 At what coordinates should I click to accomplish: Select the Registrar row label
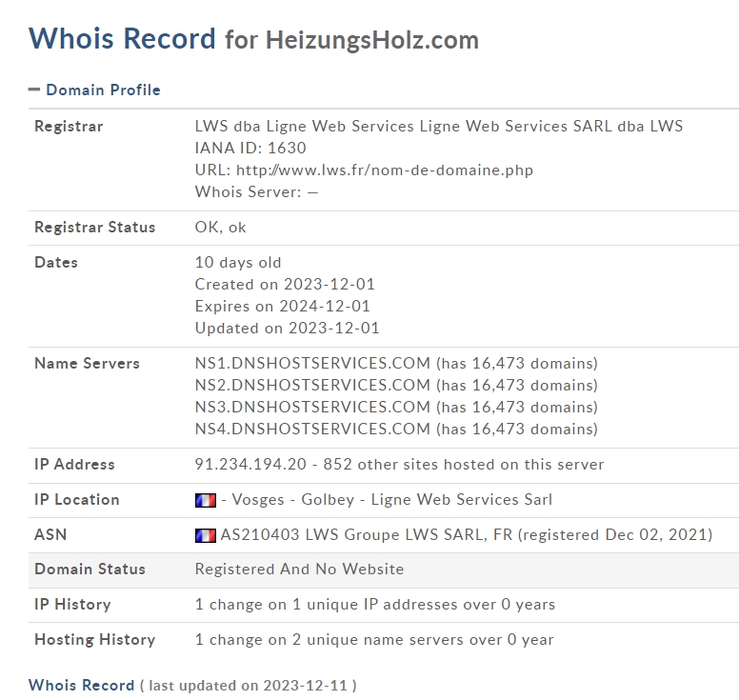(69, 127)
